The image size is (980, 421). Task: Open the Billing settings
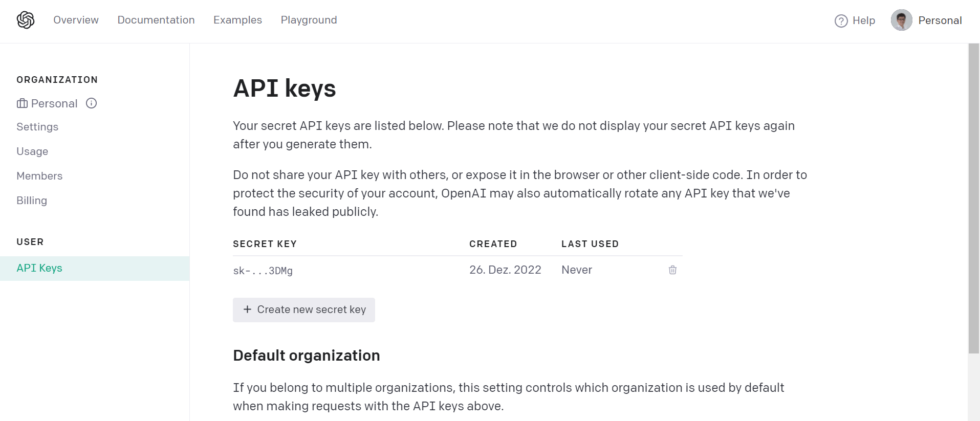32,200
